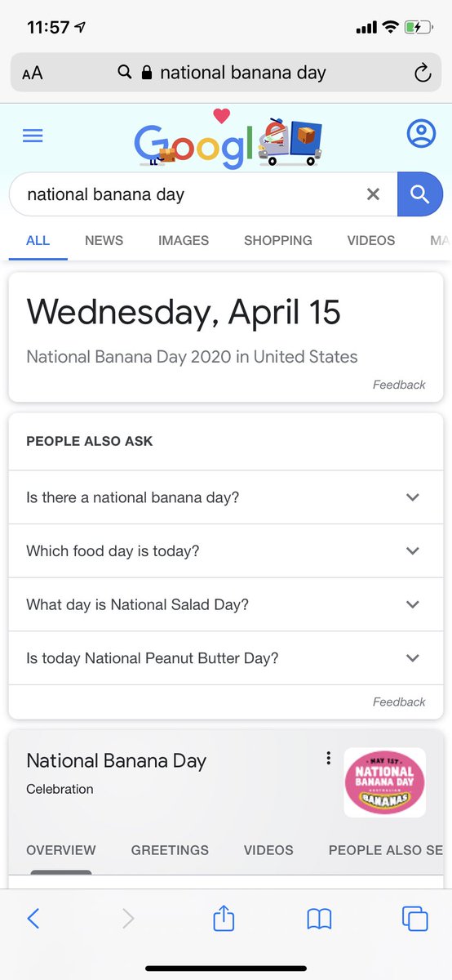Open the Google hamburger menu
This screenshot has height=980, width=452.
coord(33,136)
